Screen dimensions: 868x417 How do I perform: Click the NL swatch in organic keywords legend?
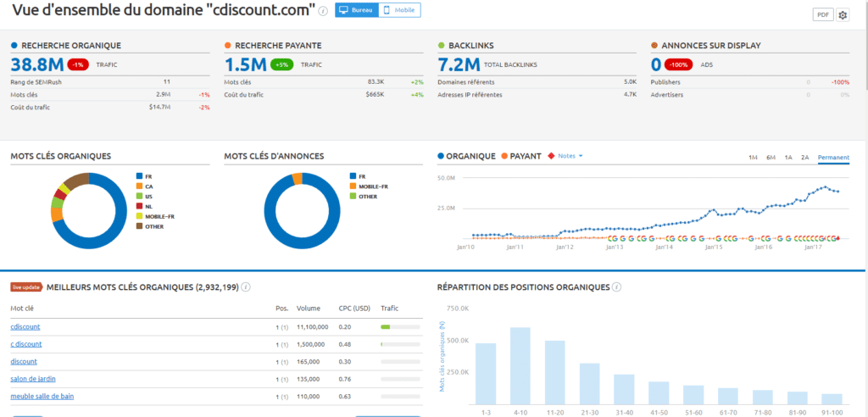139,206
